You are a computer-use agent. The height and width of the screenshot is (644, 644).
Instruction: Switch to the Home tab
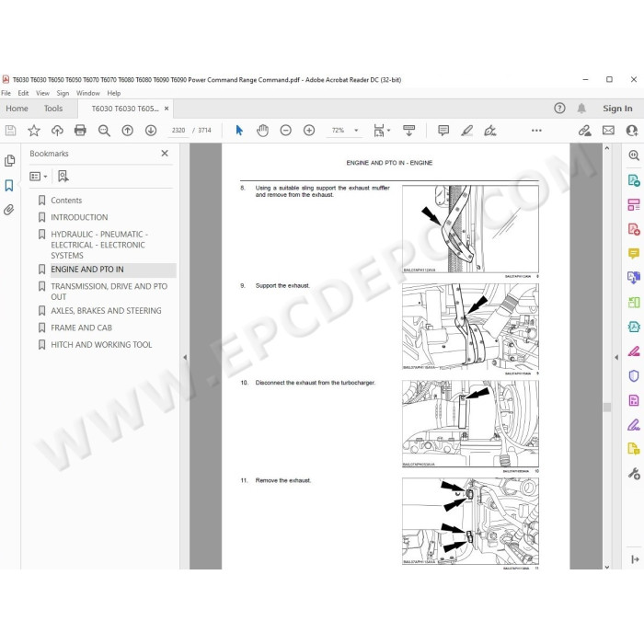point(17,109)
